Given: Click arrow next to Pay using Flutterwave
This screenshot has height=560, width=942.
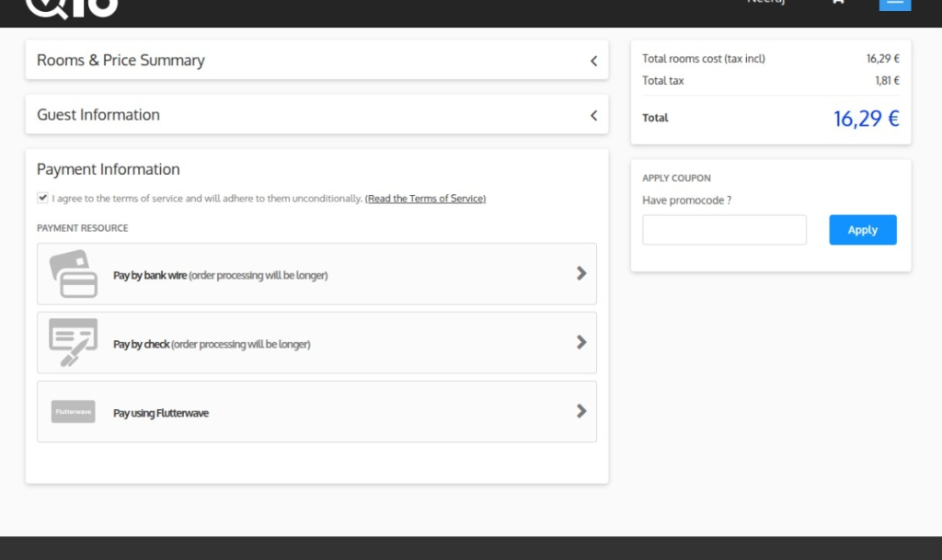Looking at the screenshot, I should coord(580,411).
